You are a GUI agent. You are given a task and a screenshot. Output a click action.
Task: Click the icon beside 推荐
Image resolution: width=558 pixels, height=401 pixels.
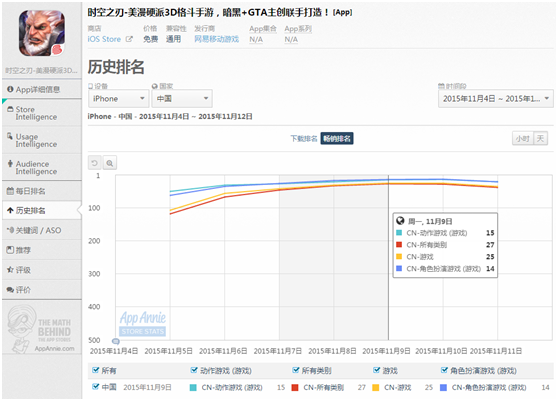[x=10, y=250]
